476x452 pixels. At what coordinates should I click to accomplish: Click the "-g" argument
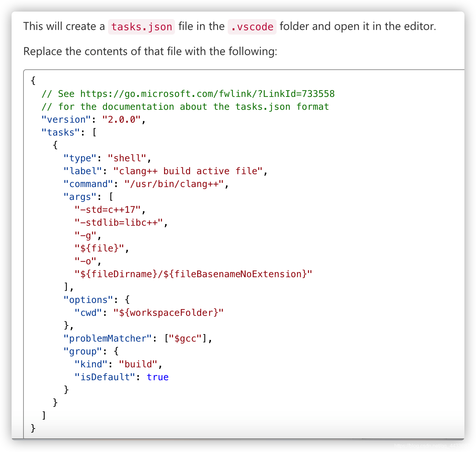pos(86,235)
